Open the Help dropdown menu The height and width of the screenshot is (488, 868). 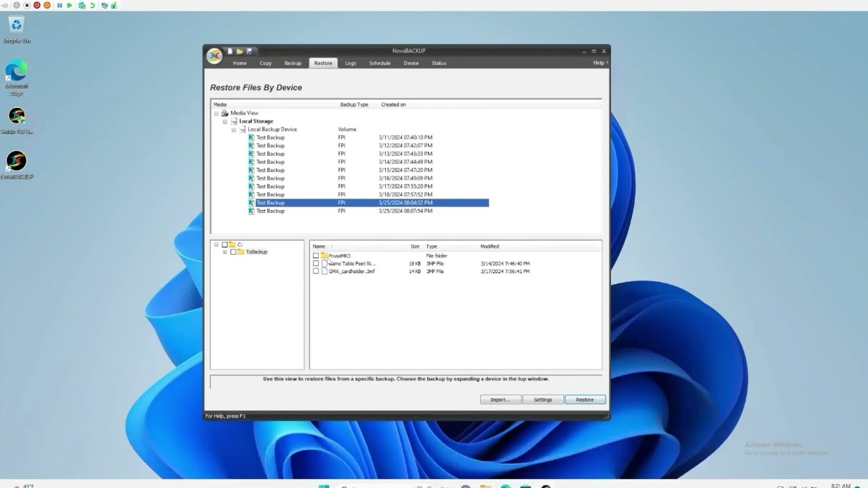[600, 63]
